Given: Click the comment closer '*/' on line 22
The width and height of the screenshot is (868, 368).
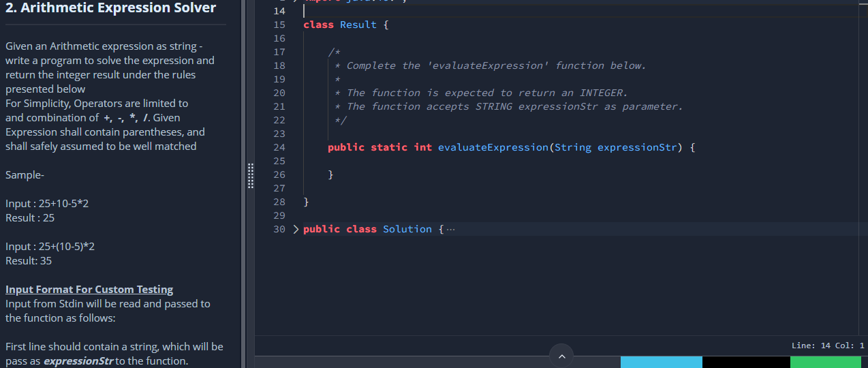Looking at the screenshot, I should [x=341, y=120].
